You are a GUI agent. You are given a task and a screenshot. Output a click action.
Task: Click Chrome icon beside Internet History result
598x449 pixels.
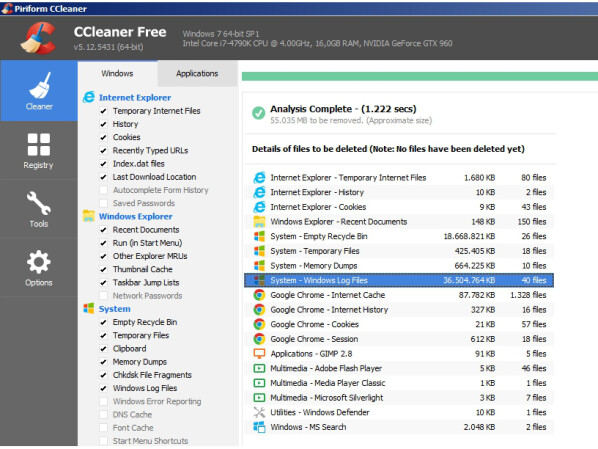tap(259, 310)
